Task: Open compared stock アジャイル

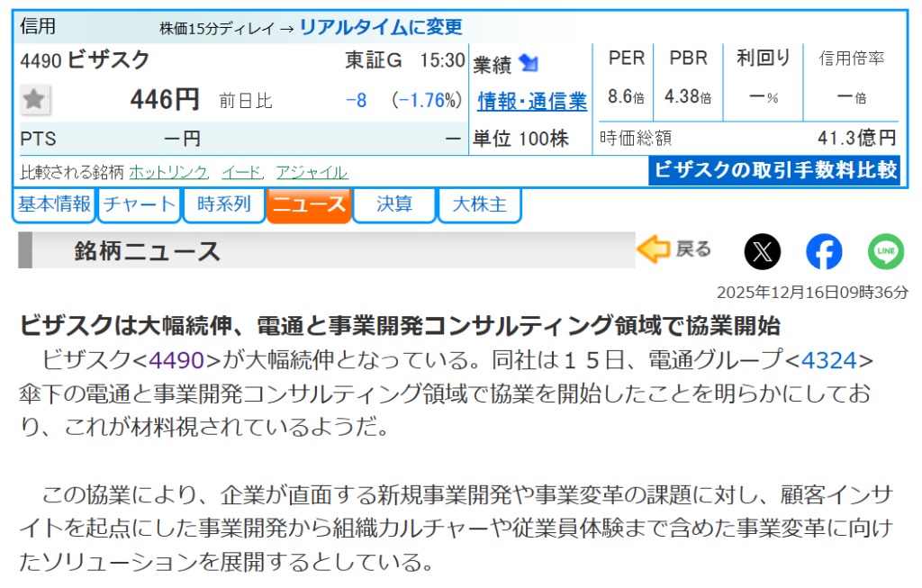Action: [312, 172]
